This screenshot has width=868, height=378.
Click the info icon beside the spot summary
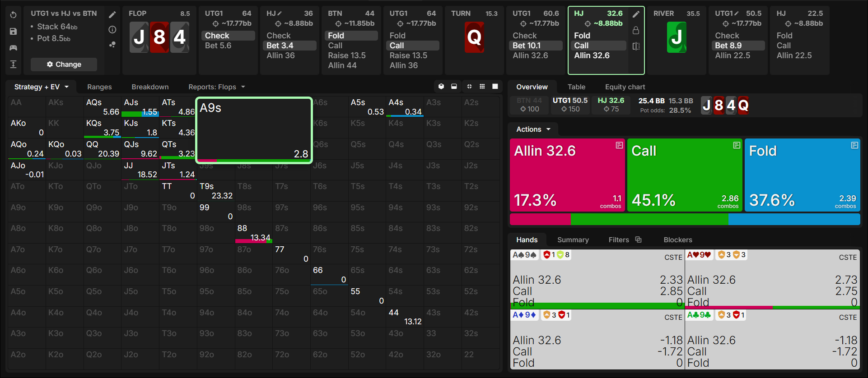point(112,30)
